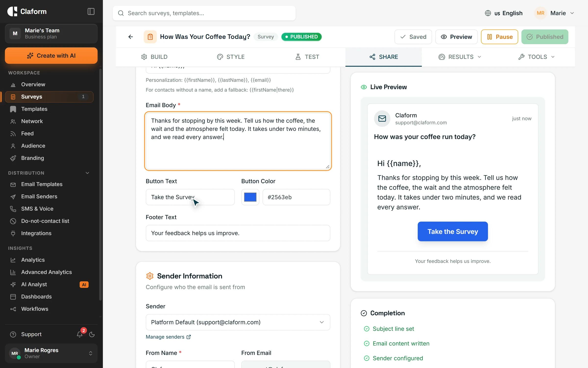
Task: Open Feed page
Action: pyautogui.click(x=49, y=133)
